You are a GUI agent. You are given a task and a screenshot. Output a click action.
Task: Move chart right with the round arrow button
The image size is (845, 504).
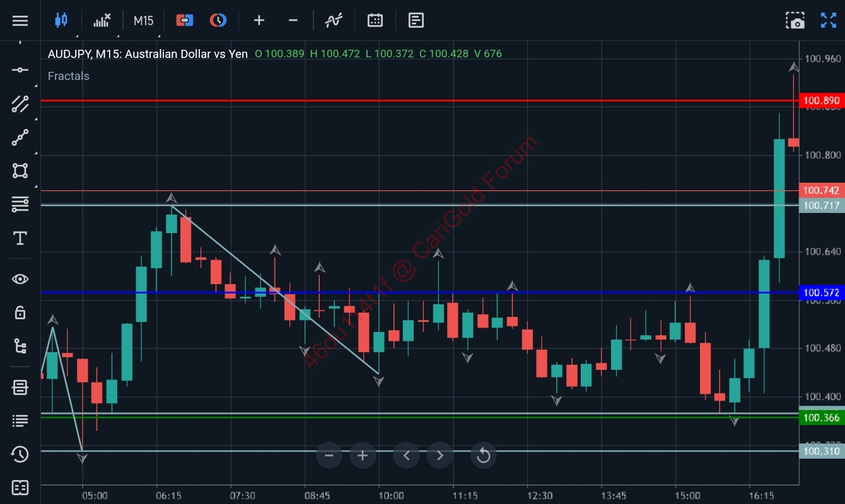(440, 455)
